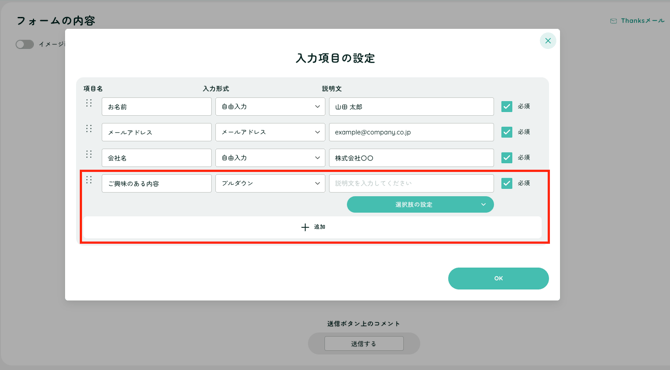Open the プルダウン format dropdown

point(270,183)
